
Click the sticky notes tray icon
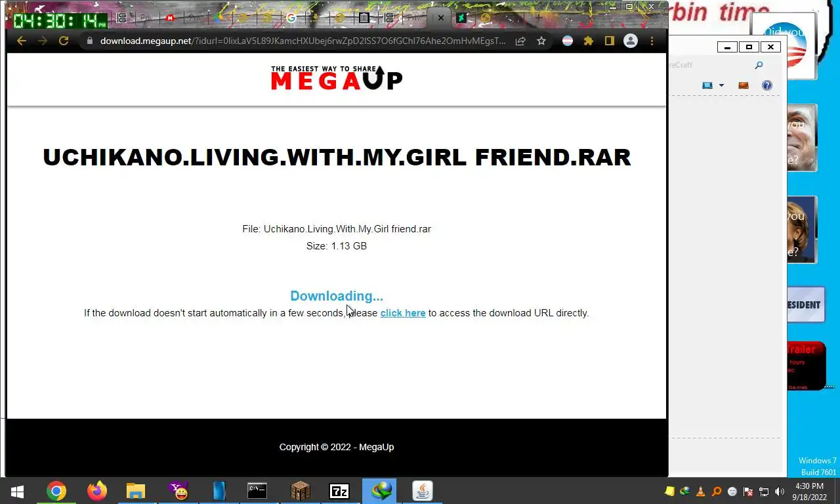(x=669, y=492)
